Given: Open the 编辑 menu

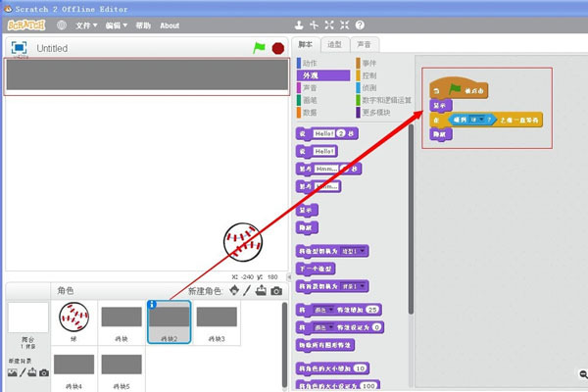Looking at the screenshot, I should (116, 25).
